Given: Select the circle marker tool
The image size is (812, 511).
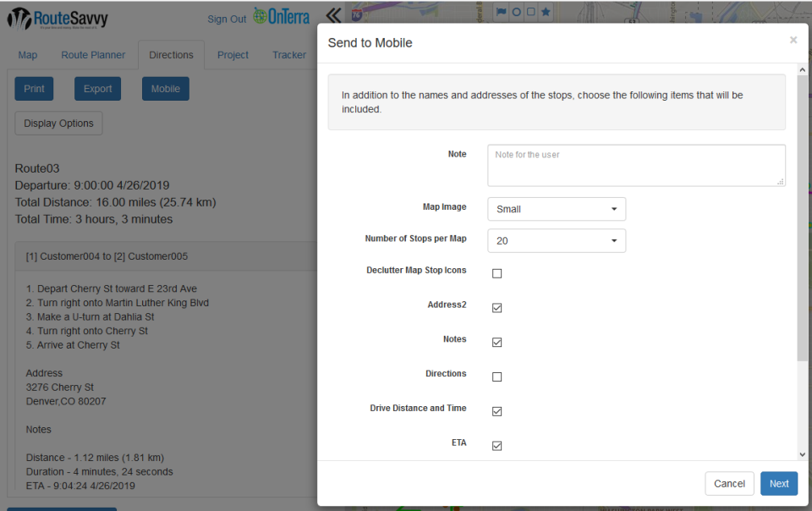Looking at the screenshot, I should tap(517, 13).
